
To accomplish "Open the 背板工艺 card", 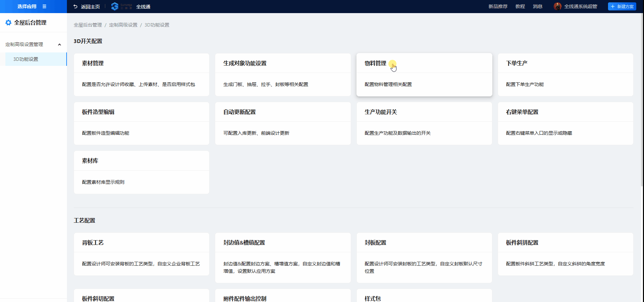I will tap(142, 254).
